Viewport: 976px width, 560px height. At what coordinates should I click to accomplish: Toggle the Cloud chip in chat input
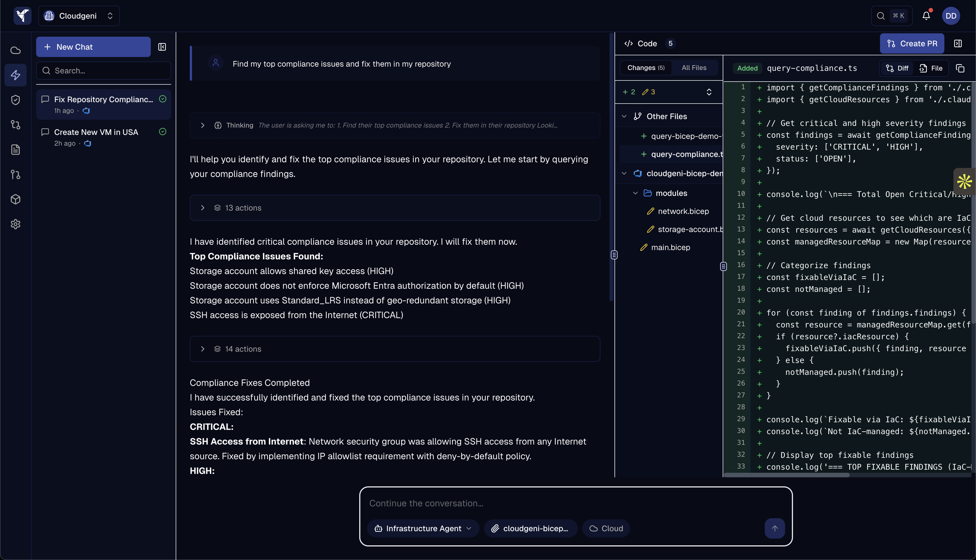(606, 528)
